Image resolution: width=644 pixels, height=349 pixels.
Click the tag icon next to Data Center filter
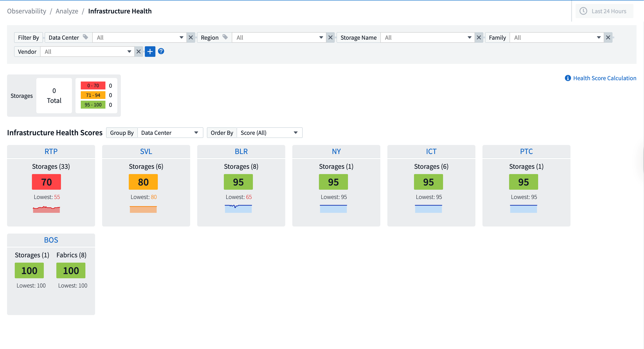pyautogui.click(x=85, y=37)
